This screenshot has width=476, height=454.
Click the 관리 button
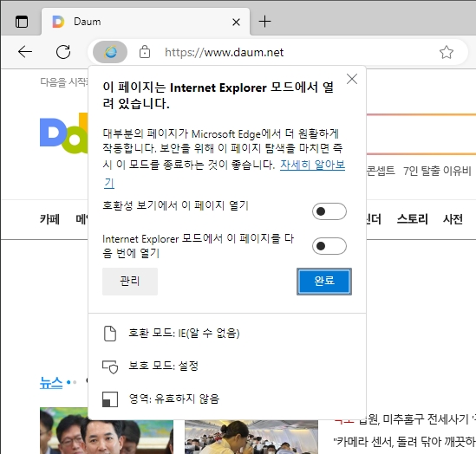130,281
